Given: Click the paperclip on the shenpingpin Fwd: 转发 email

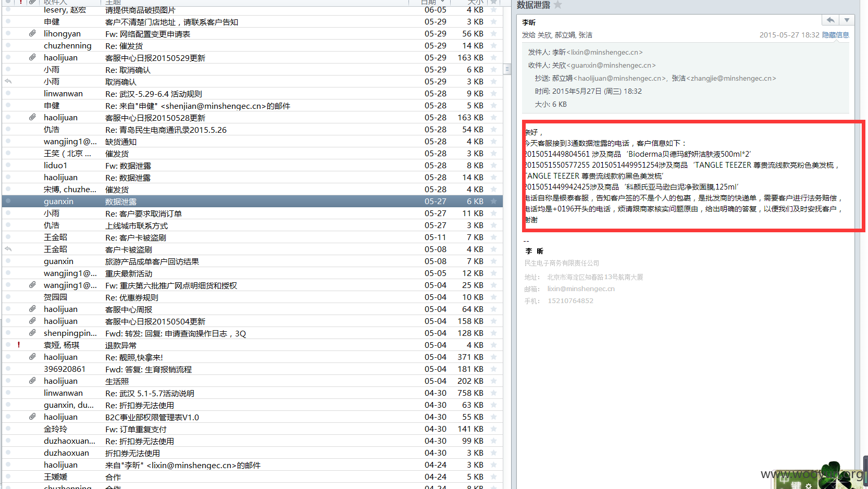Looking at the screenshot, I should pyautogui.click(x=32, y=333).
